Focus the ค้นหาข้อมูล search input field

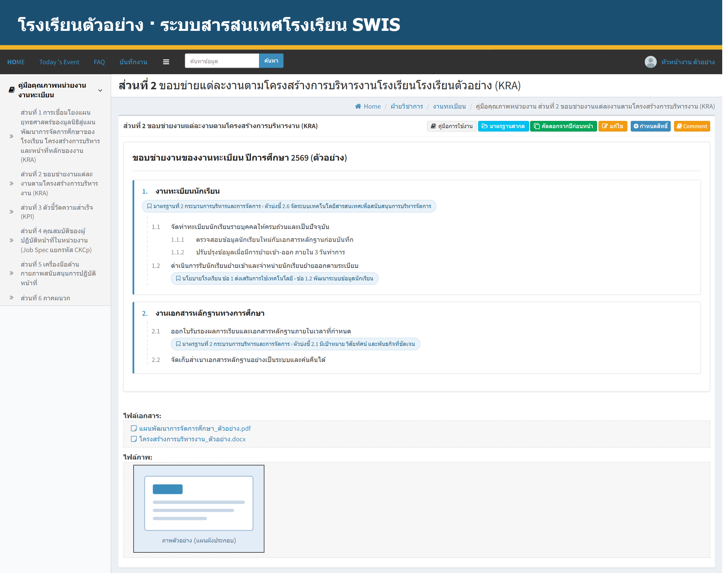coord(222,61)
